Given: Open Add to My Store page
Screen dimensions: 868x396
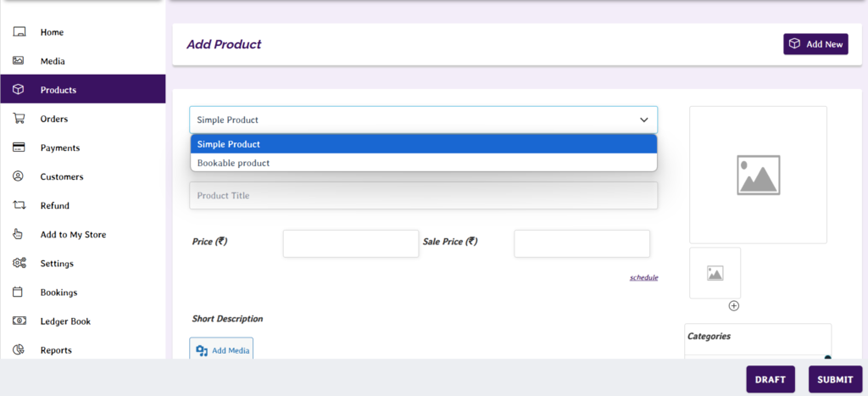Looking at the screenshot, I should (x=73, y=235).
